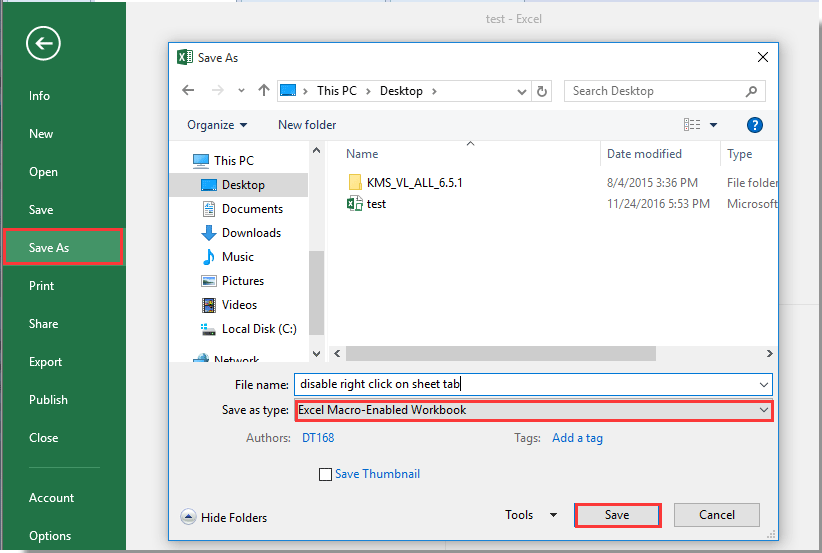Click the back arrow circle in Backstage
The image size is (822, 553).
[44, 43]
